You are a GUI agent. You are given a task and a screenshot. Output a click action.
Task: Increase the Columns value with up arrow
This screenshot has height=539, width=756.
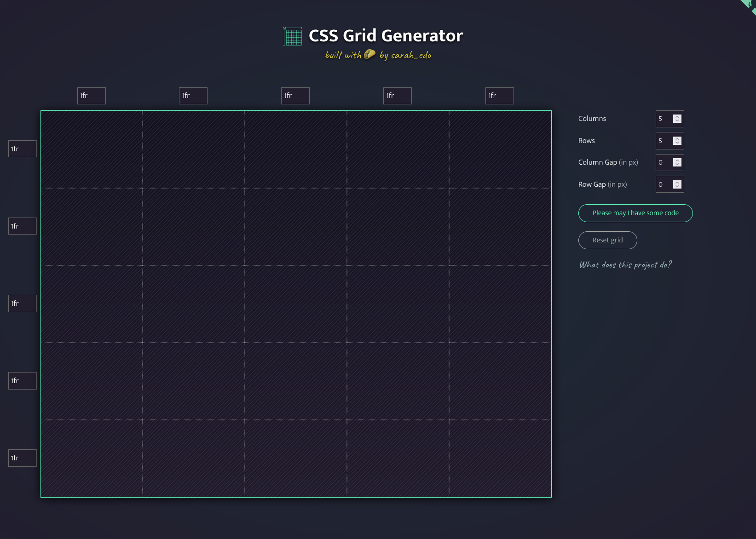coord(677,117)
